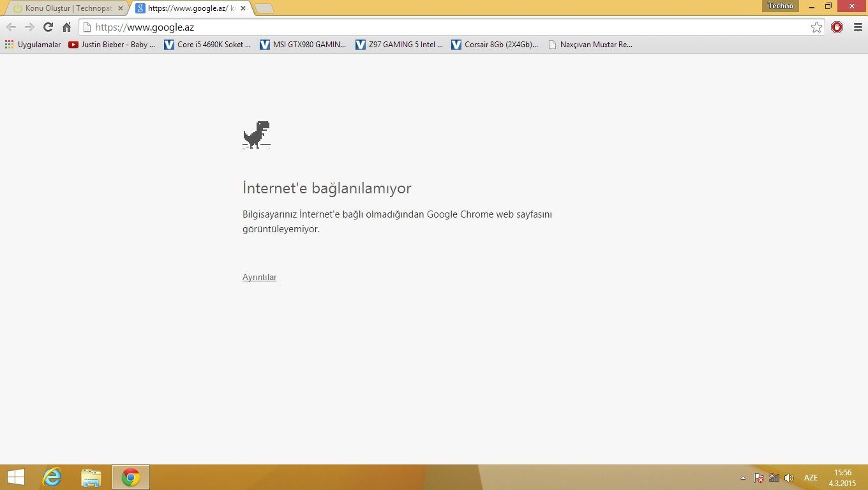Open the red ad blocker extension icon
Screen dimensions: 868x490
tap(837, 27)
